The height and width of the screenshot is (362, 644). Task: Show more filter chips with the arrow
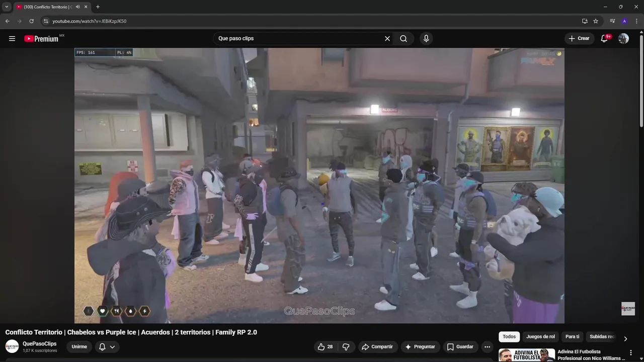click(x=625, y=338)
